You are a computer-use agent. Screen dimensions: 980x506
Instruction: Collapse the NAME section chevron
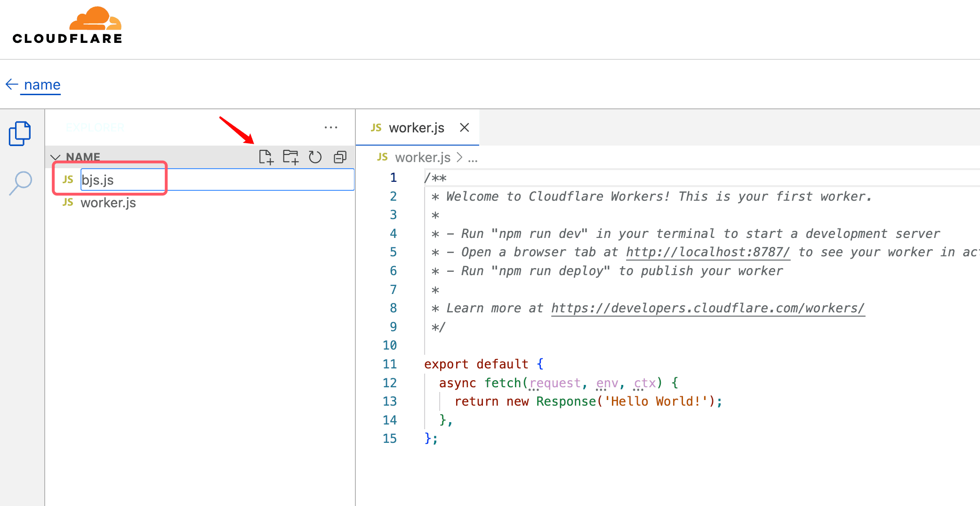tap(56, 157)
